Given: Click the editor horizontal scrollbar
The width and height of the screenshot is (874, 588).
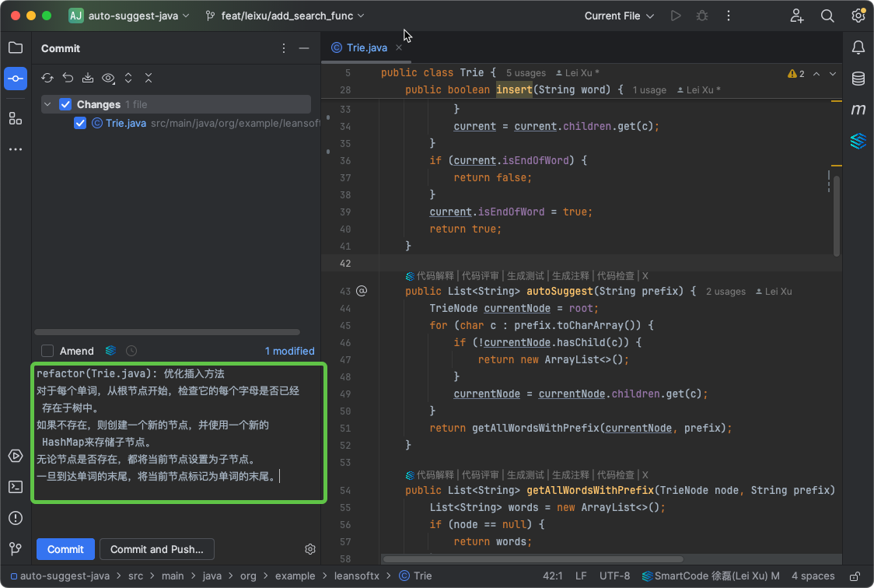Looking at the screenshot, I should [533, 559].
